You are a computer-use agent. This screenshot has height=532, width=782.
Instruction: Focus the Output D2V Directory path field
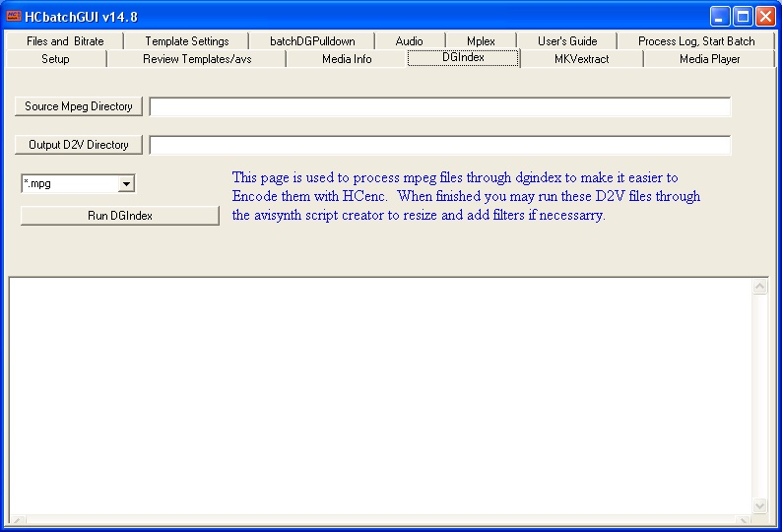440,145
